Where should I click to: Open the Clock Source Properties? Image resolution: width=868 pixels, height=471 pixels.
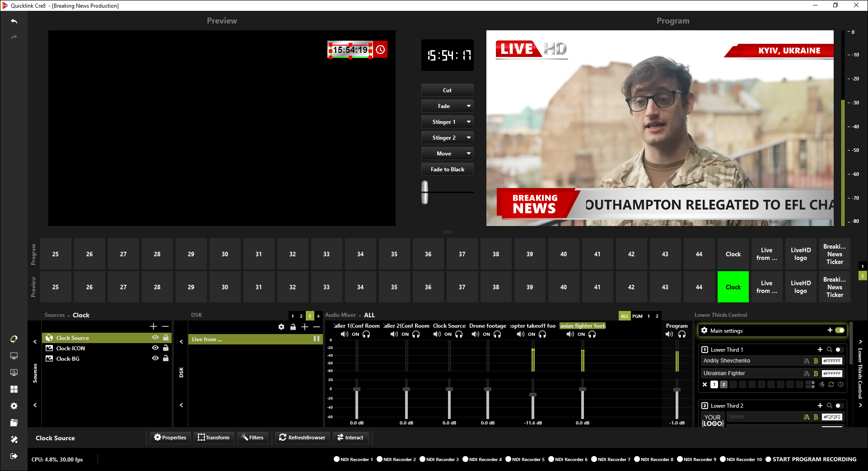click(x=170, y=438)
